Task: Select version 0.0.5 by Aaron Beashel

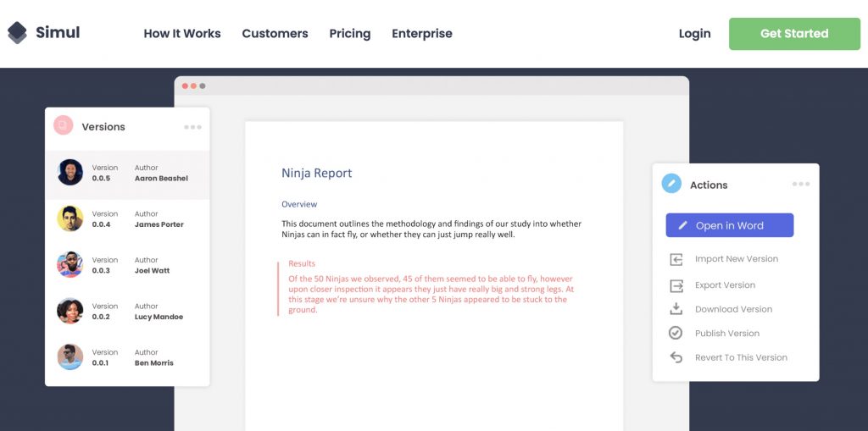Action: click(127, 174)
